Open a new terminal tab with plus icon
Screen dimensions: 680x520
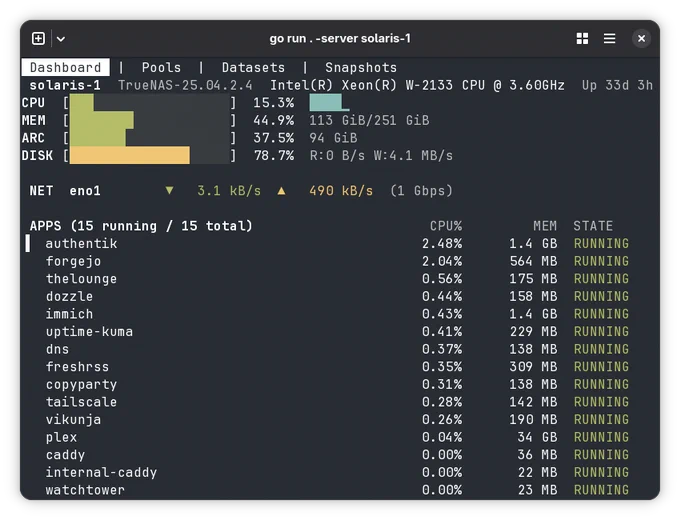38,39
